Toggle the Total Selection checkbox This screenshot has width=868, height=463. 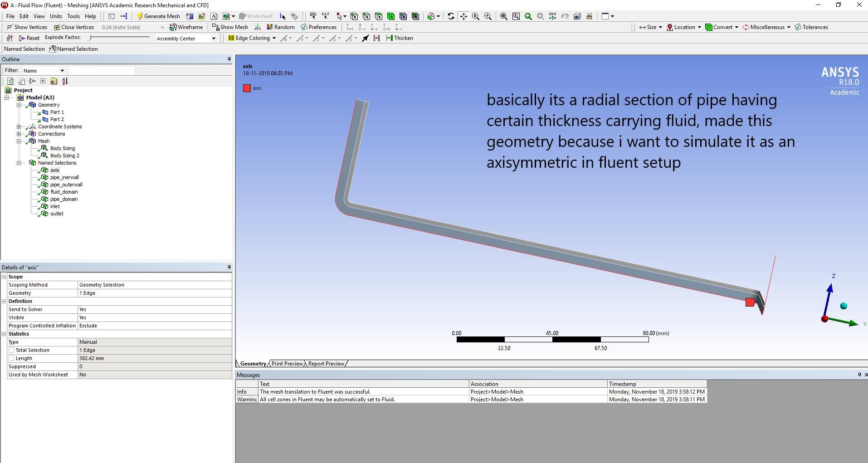pos(11,350)
